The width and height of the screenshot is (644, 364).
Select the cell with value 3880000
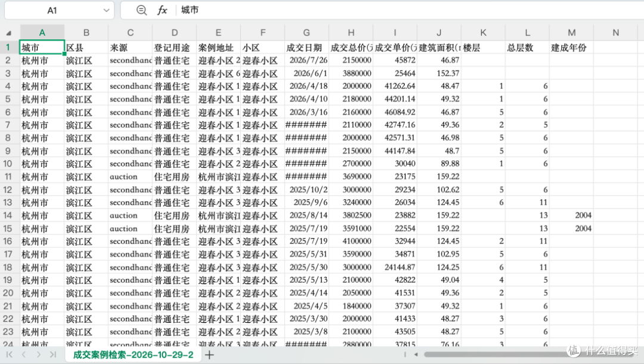(x=351, y=73)
